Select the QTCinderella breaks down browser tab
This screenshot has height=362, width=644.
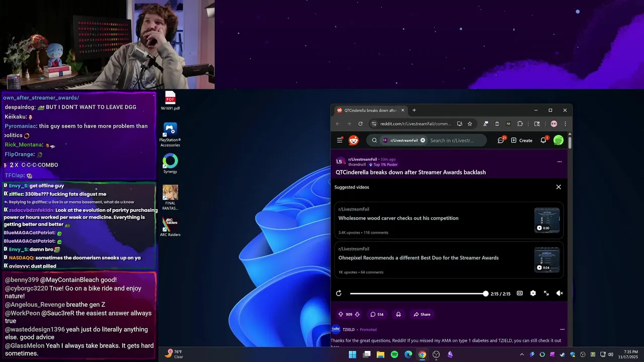pyautogui.click(x=370, y=110)
